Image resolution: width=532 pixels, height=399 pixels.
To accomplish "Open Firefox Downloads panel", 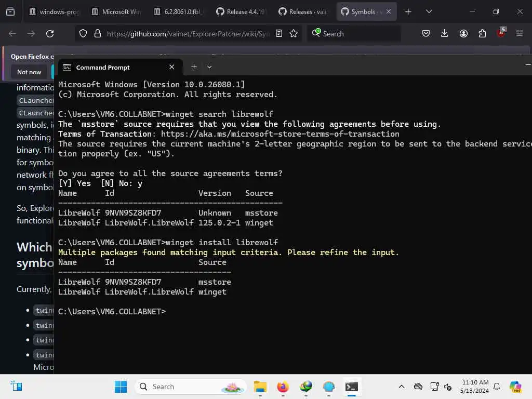I will (445, 34).
